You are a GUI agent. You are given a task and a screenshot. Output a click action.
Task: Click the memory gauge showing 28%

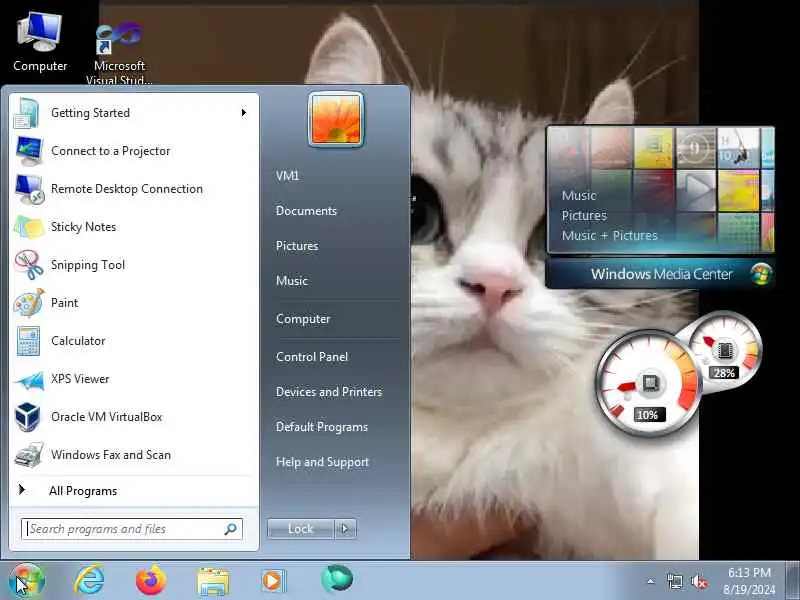727,349
